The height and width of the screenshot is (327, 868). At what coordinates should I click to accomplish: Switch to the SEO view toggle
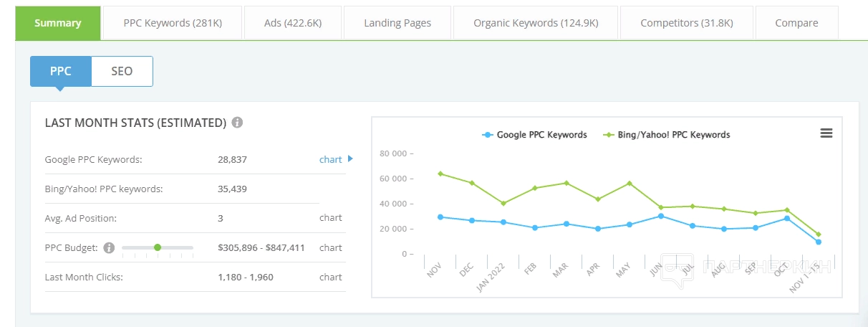coord(122,72)
